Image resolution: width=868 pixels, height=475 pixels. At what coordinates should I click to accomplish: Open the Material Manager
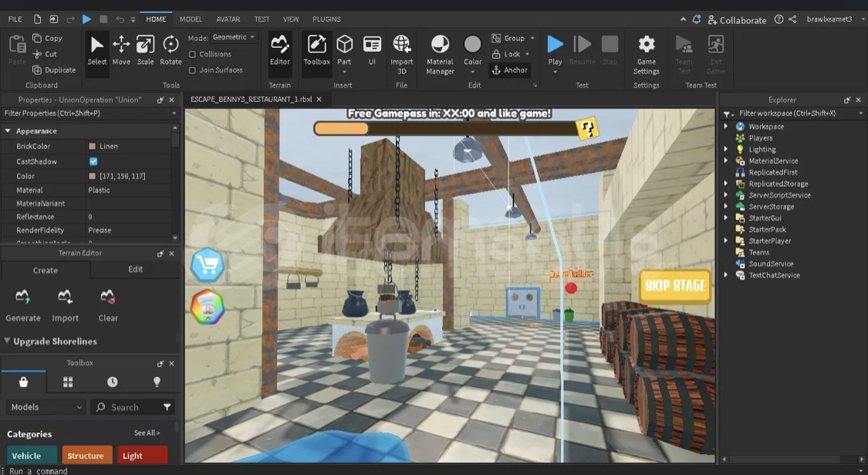coord(440,54)
